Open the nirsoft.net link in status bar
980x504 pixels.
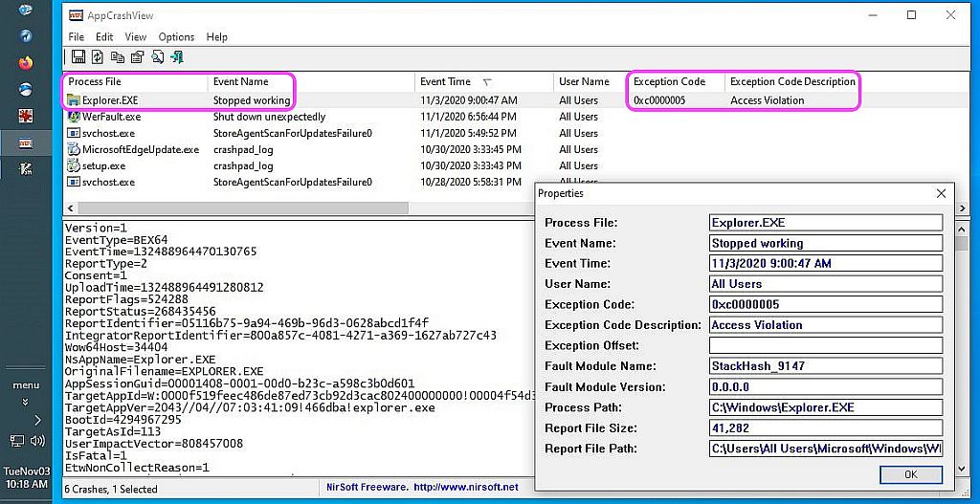point(466,487)
